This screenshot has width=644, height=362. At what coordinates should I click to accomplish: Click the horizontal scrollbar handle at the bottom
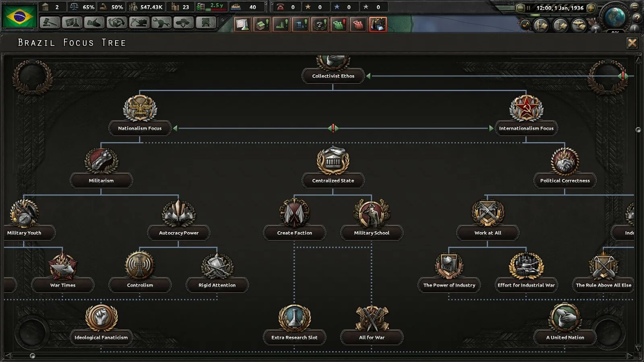33,356
